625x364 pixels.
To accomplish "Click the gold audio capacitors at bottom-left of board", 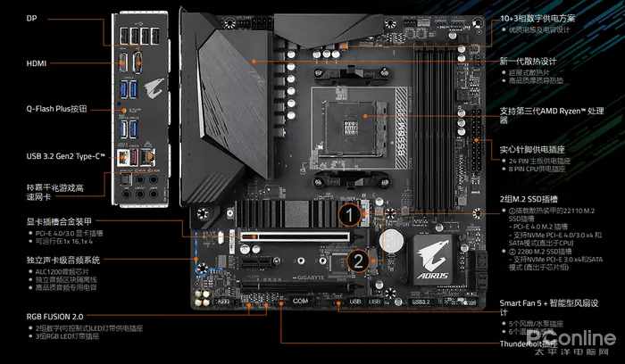I will (203, 299).
